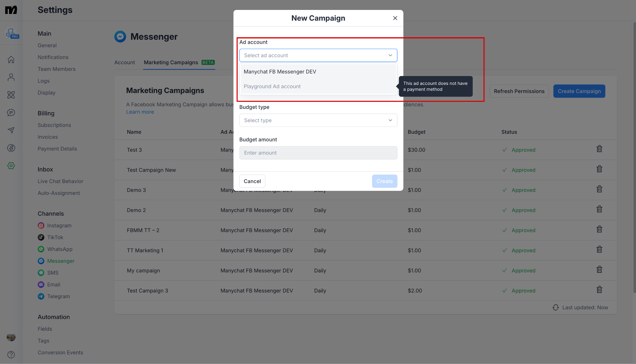Open the Contacts person icon

click(11, 77)
